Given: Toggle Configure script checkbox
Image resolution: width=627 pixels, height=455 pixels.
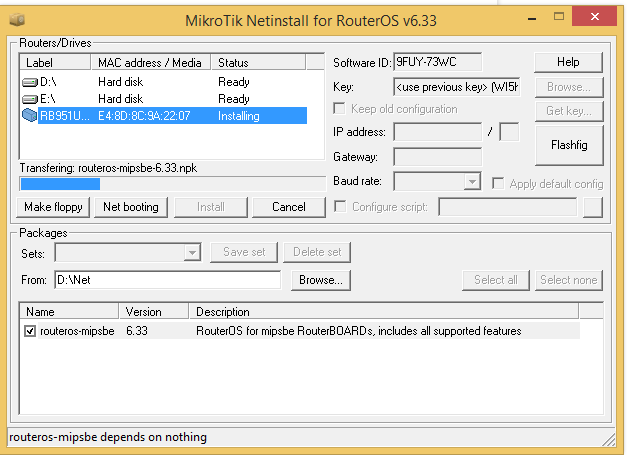Looking at the screenshot, I should click(340, 207).
